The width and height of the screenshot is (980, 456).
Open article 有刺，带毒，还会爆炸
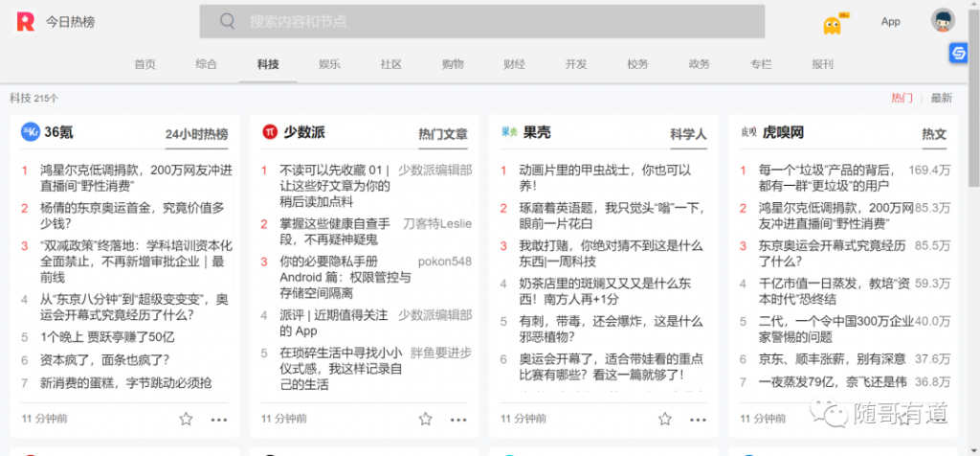(x=611, y=329)
